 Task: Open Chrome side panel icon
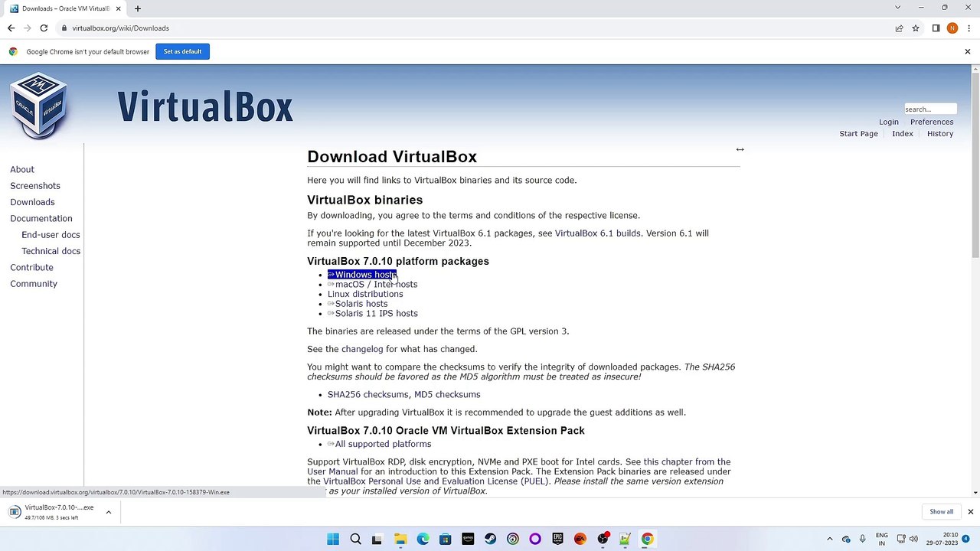tap(936, 28)
